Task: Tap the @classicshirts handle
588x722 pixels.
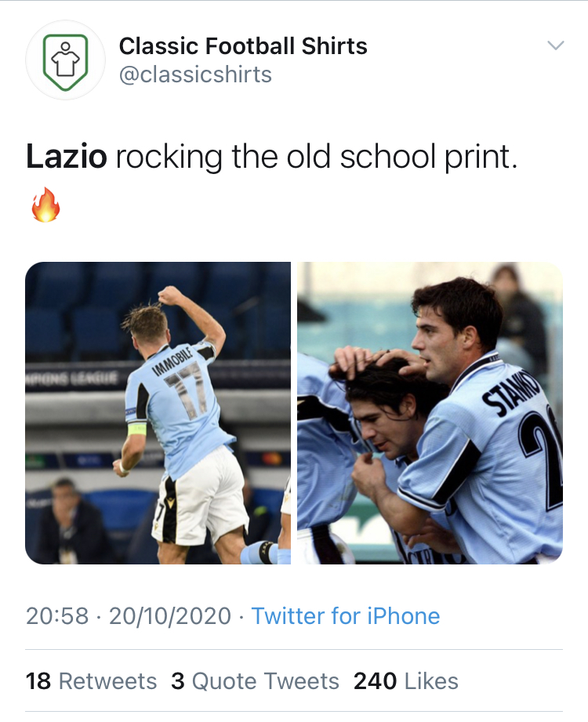Action: (x=195, y=74)
